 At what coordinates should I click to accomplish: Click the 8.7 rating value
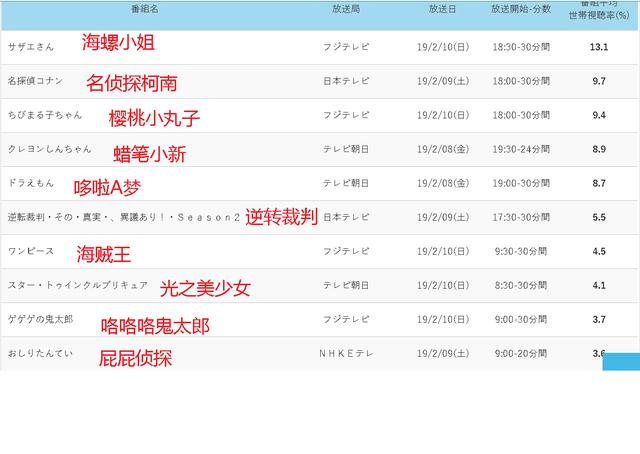[x=599, y=183]
